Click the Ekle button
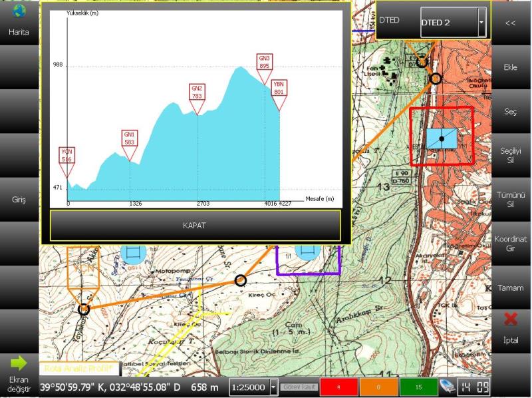This screenshot has height=398, width=532. point(511,67)
